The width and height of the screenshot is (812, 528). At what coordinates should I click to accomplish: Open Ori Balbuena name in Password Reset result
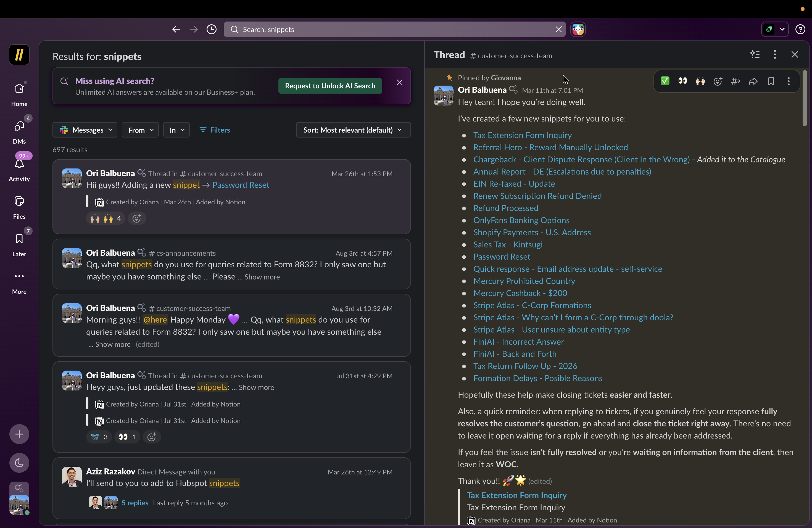(x=110, y=173)
